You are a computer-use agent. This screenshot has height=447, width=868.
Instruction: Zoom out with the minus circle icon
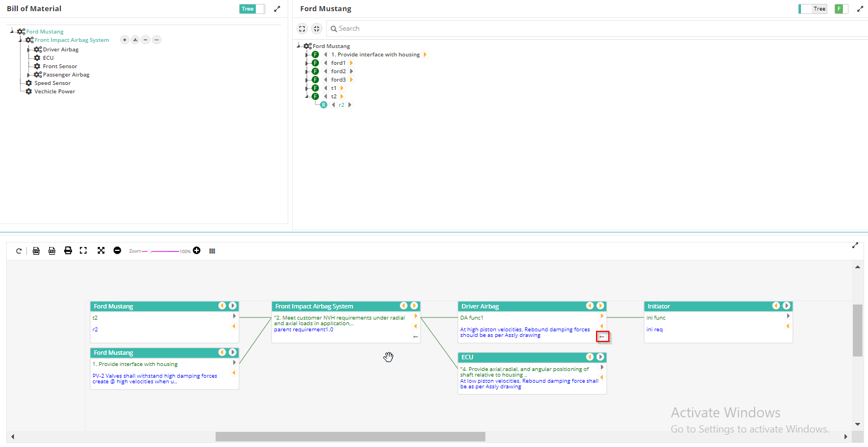point(117,251)
